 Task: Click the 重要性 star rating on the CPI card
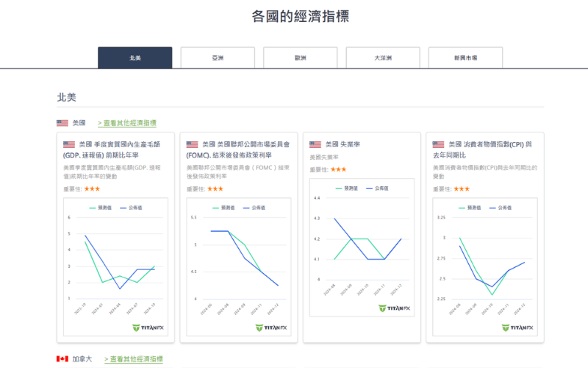462,189
